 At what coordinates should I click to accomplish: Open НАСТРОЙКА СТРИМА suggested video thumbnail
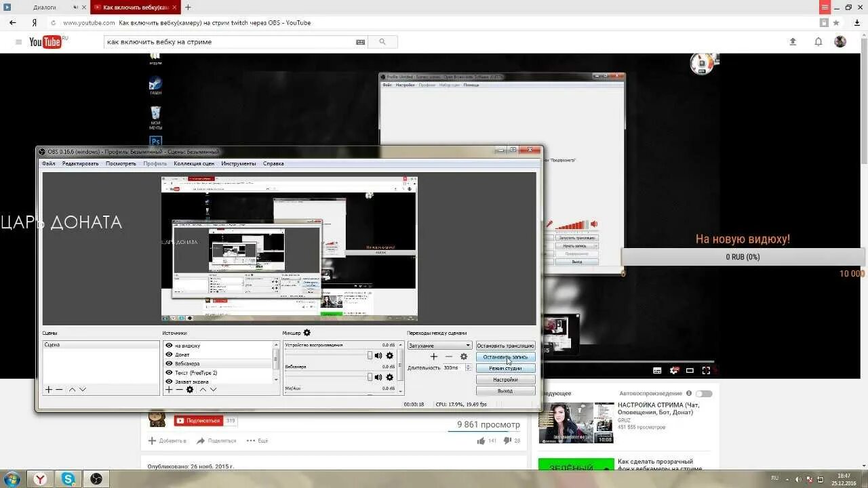tap(576, 423)
